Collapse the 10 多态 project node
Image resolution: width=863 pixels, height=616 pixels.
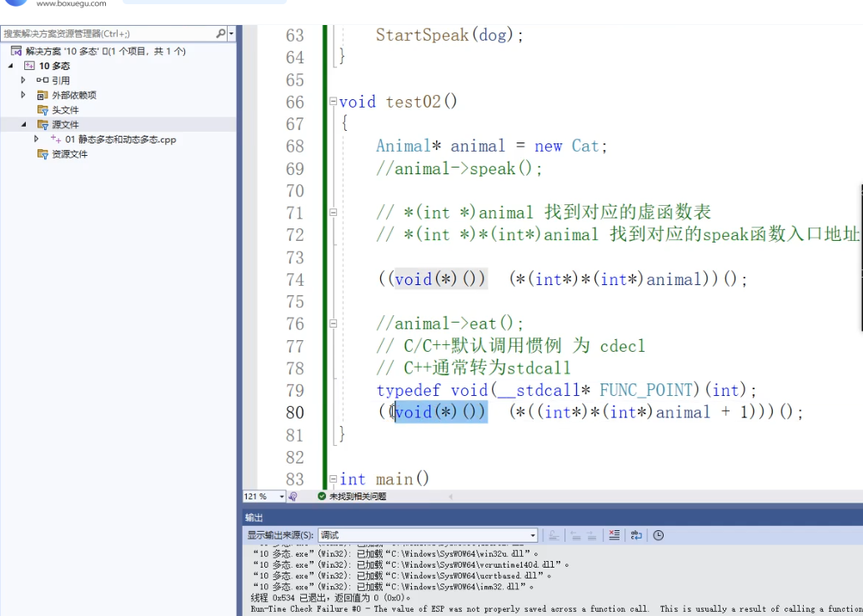[x=11, y=66]
